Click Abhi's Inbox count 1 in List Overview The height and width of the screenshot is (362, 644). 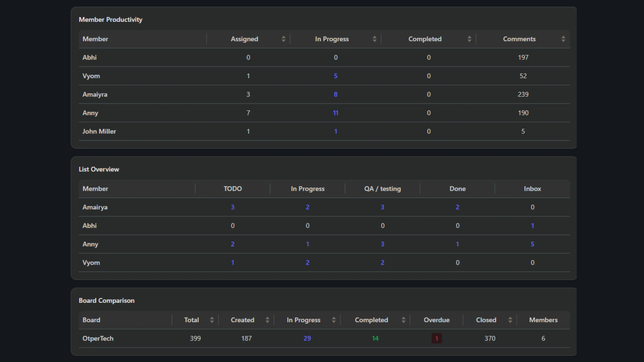tap(532, 226)
